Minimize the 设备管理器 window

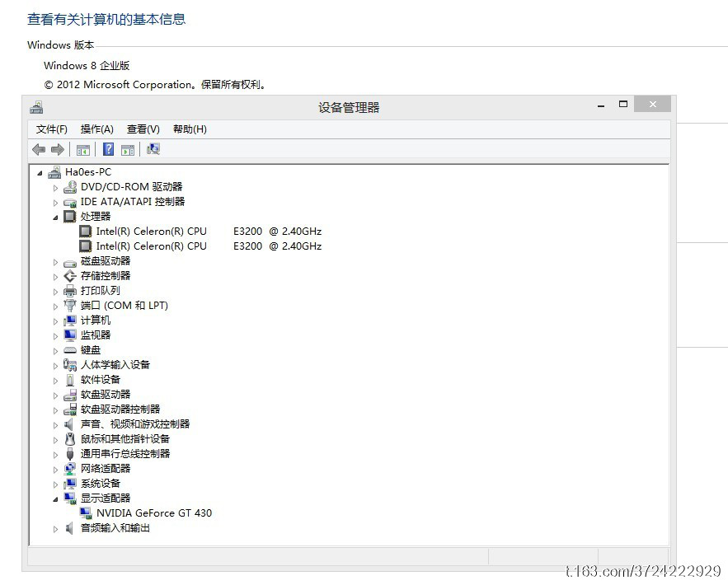[x=601, y=105]
